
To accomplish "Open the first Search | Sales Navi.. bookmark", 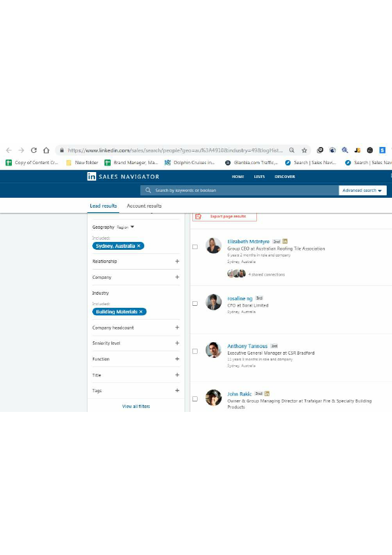I will coord(310,162).
